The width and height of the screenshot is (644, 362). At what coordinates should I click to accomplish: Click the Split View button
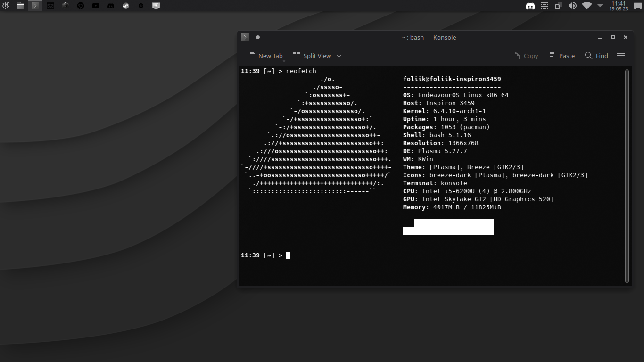tap(312, 56)
